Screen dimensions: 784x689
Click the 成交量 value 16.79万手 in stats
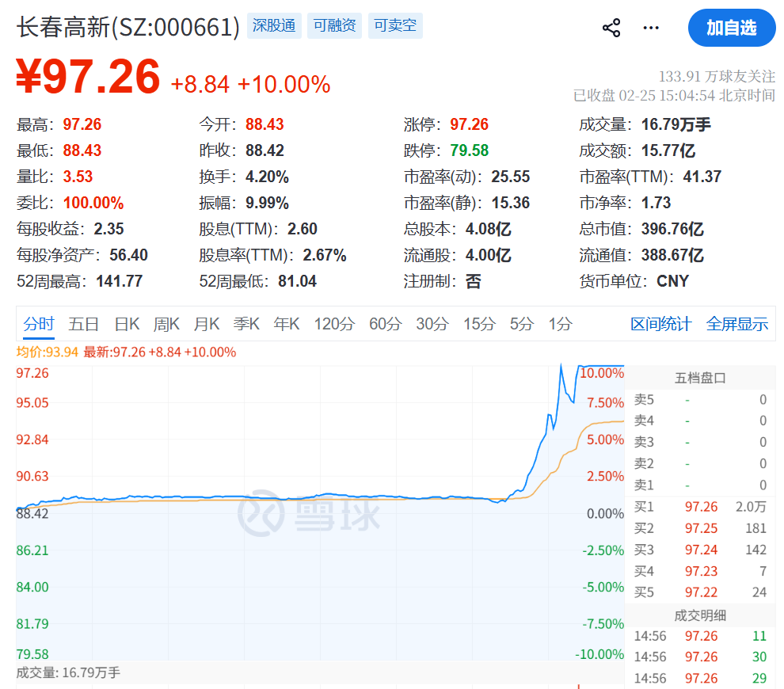tap(676, 124)
